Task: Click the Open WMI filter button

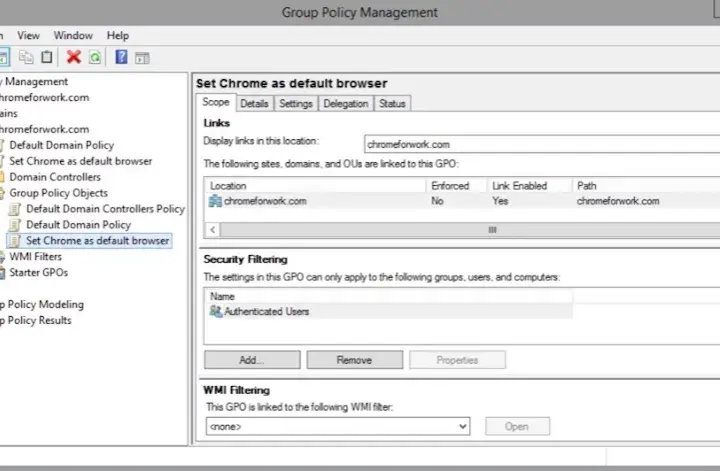Action: point(517,426)
